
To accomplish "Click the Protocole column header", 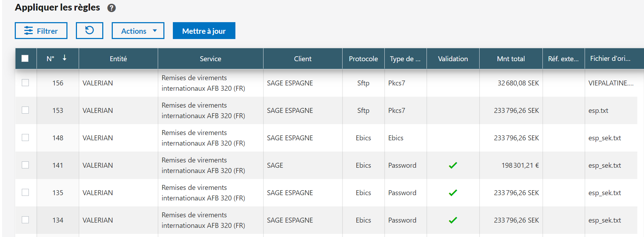I will [x=363, y=59].
